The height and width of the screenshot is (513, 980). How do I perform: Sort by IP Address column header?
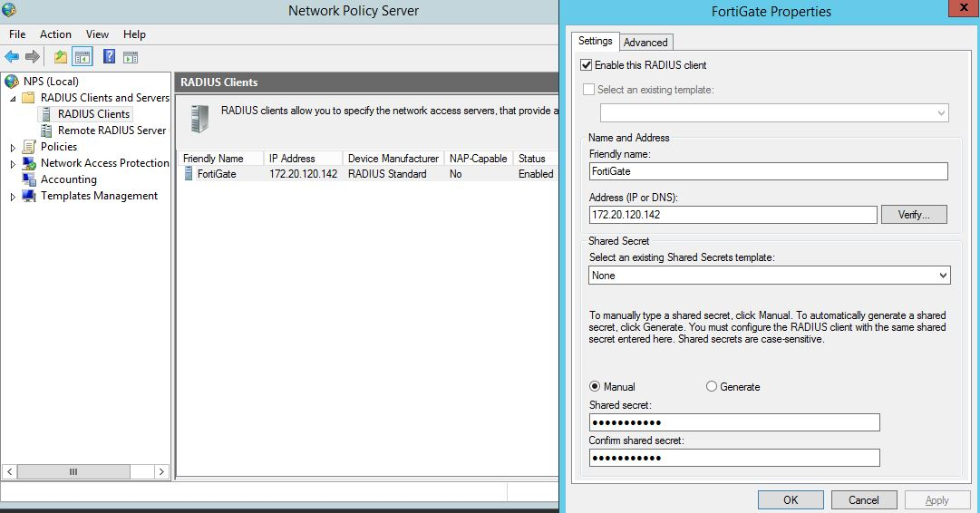303,158
